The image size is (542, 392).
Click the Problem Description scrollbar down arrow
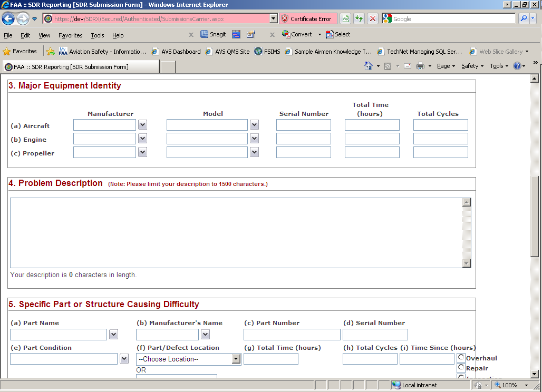[466, 263]
